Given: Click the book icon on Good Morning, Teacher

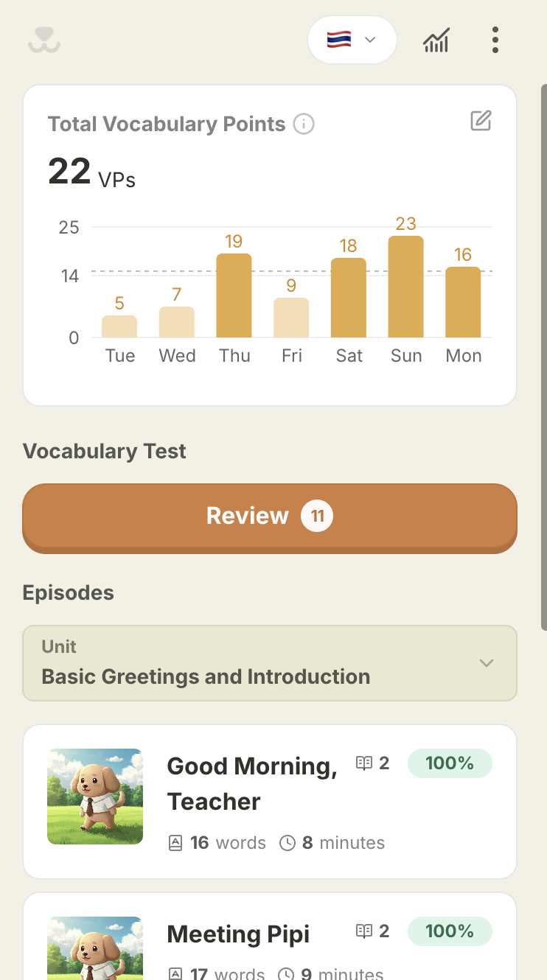Looking at the screenshot, I should coord(364,763).
